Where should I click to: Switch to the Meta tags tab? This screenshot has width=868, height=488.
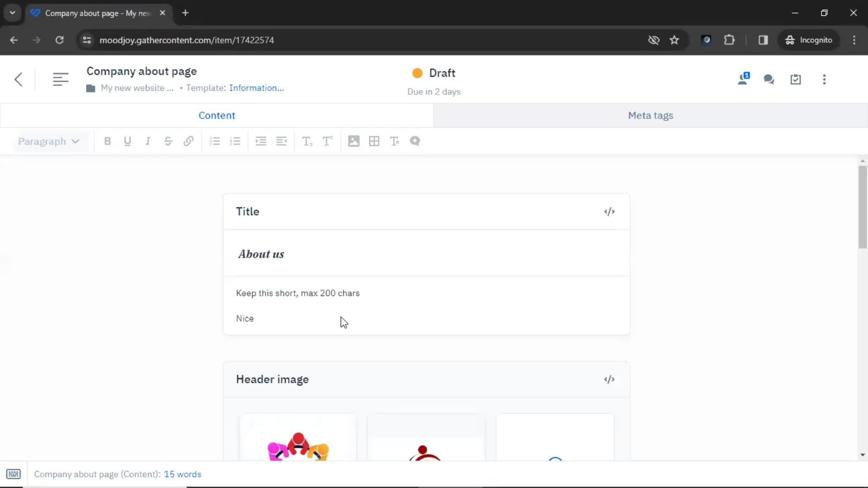(x=651, y=115)
